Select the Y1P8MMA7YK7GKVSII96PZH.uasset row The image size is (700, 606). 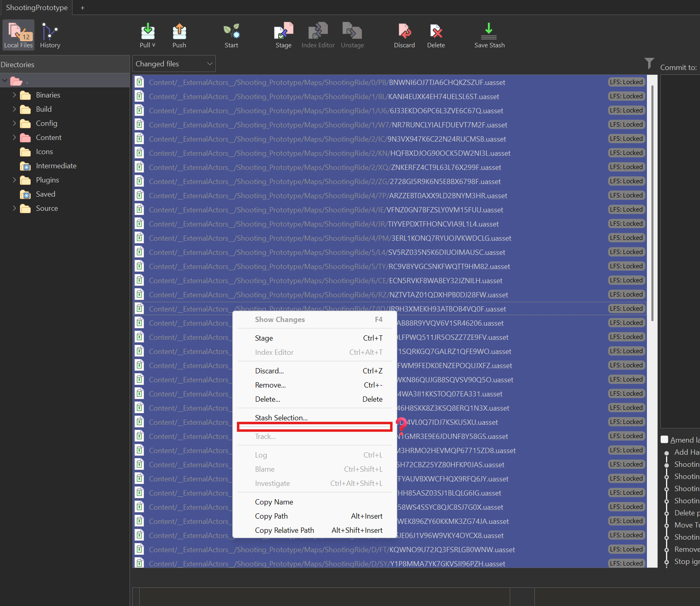[389, 563]
